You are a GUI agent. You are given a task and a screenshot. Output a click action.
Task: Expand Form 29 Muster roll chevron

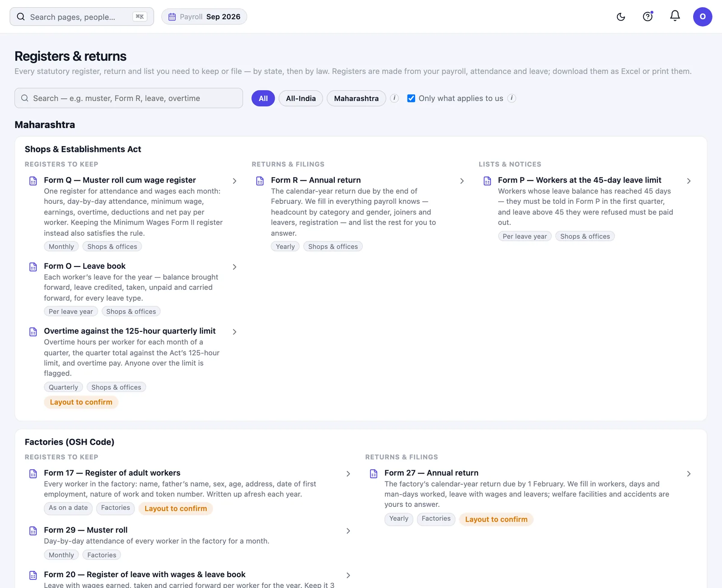[348, 531]
